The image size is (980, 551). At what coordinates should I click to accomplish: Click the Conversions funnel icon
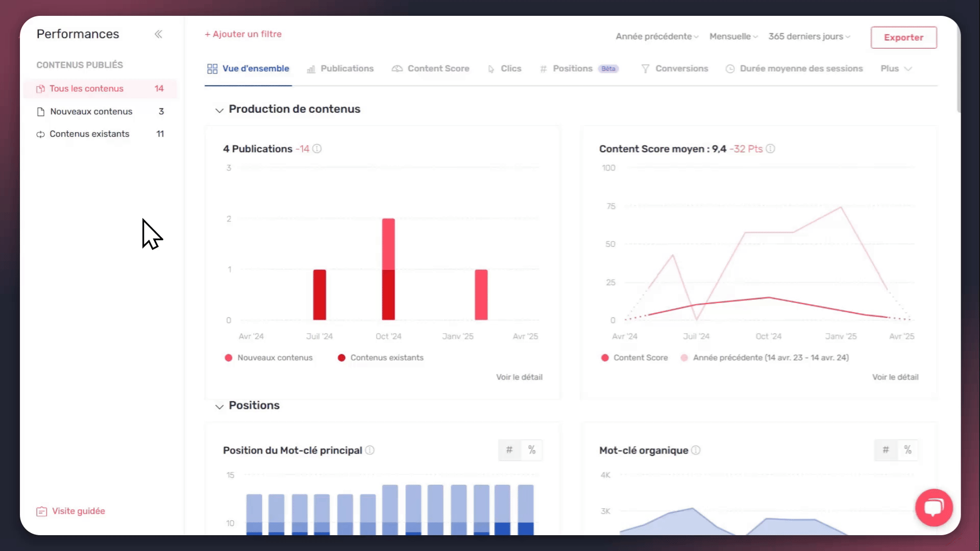(645, 69)
